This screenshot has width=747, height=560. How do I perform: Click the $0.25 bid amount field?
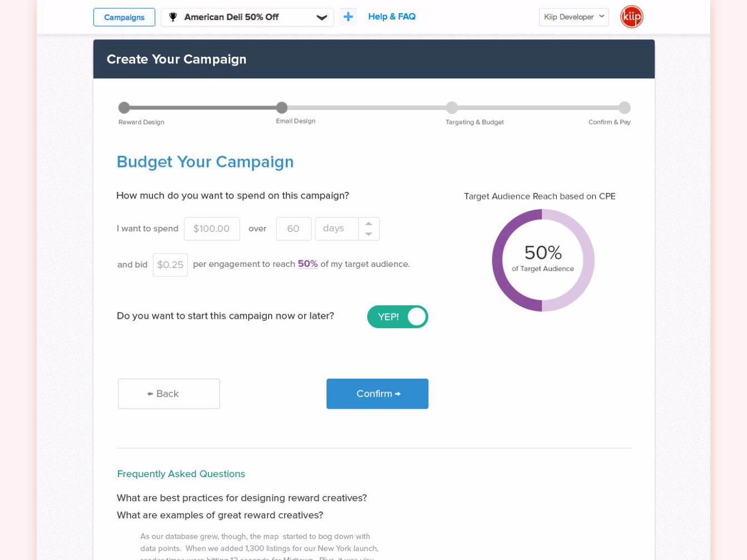(x=170, y=265)
